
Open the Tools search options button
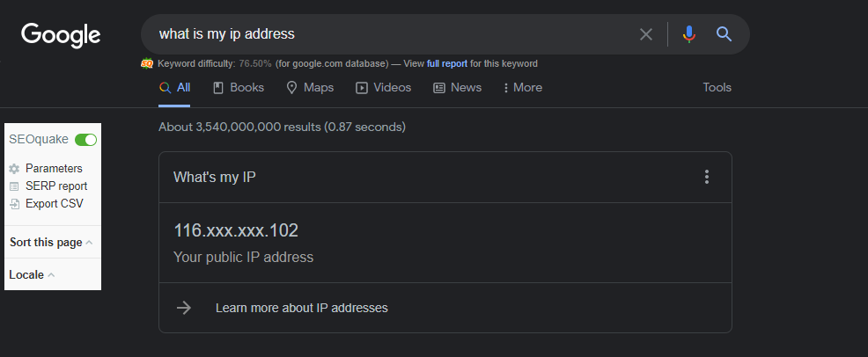point(717,88)
